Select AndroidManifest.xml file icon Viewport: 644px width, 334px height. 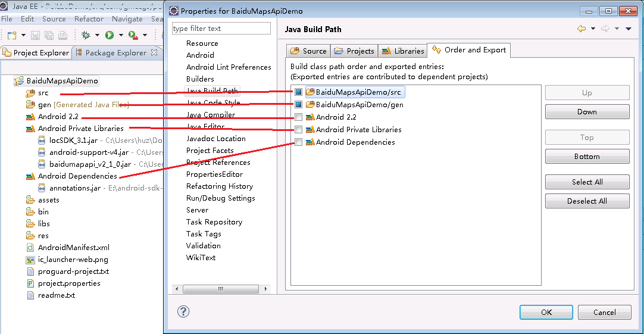click(x=30, y=248)
